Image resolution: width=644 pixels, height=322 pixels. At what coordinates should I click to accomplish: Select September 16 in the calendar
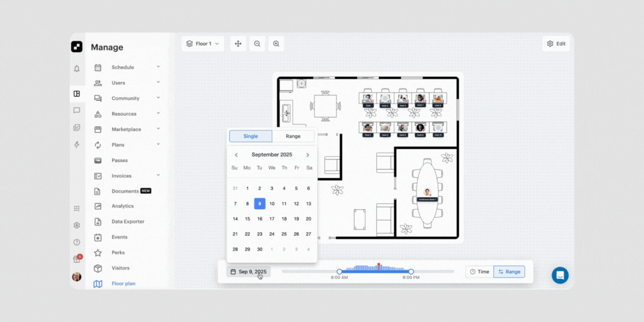click(x=259, y=218)
